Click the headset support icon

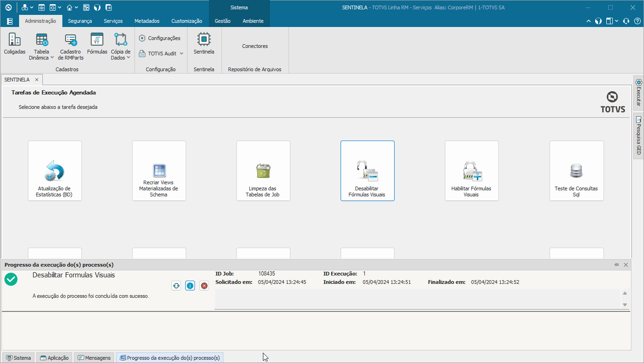pyautogui.click(x=626, y=21)
